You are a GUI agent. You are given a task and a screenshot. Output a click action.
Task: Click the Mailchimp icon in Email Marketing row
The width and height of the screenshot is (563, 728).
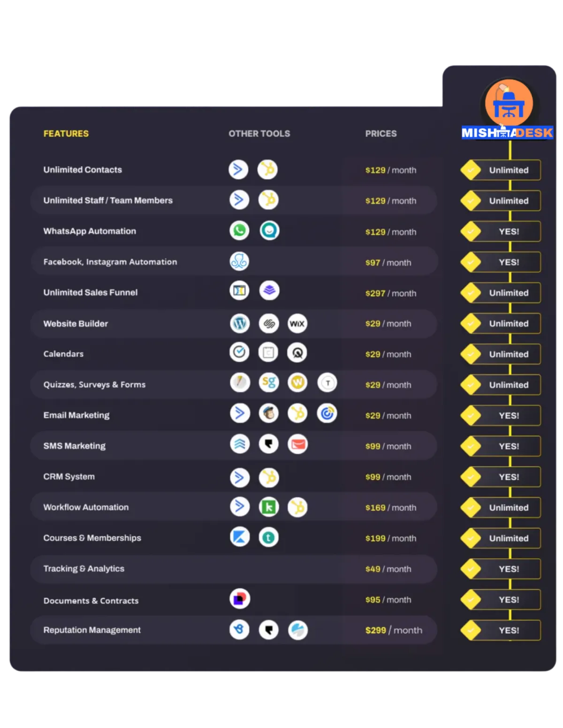pyautogui.click(x=269, y=413)
